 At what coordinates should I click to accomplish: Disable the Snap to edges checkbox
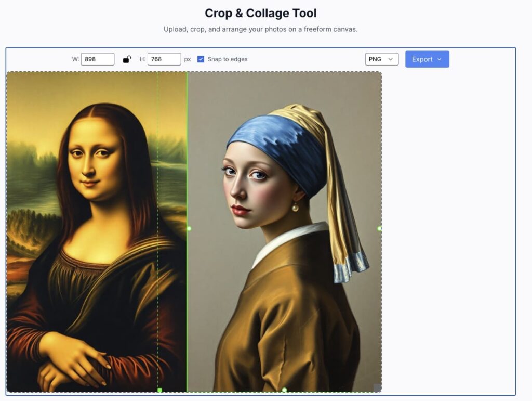201,59
